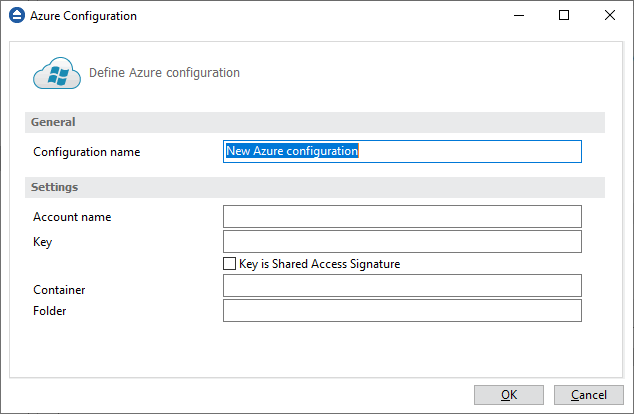Maximize the Azure Configuration window
634x414 pixels.
tap(564, 16)
